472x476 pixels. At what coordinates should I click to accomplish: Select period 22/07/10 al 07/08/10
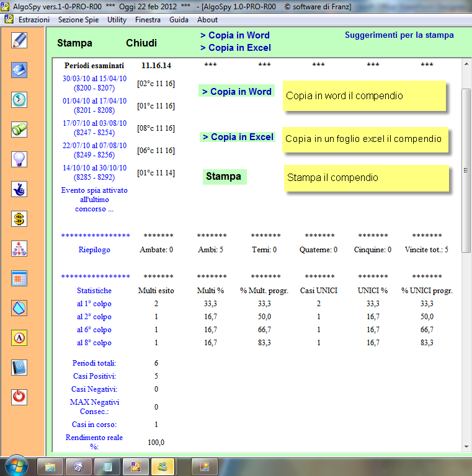point(94,150)
